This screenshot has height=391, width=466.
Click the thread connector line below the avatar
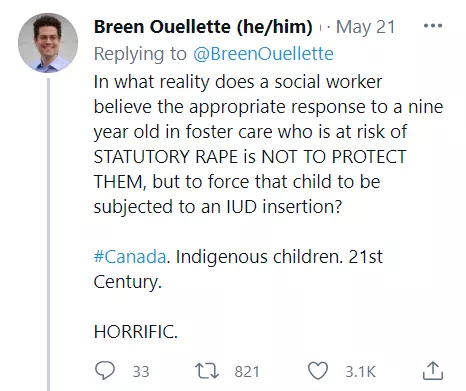tap(49, 234)
